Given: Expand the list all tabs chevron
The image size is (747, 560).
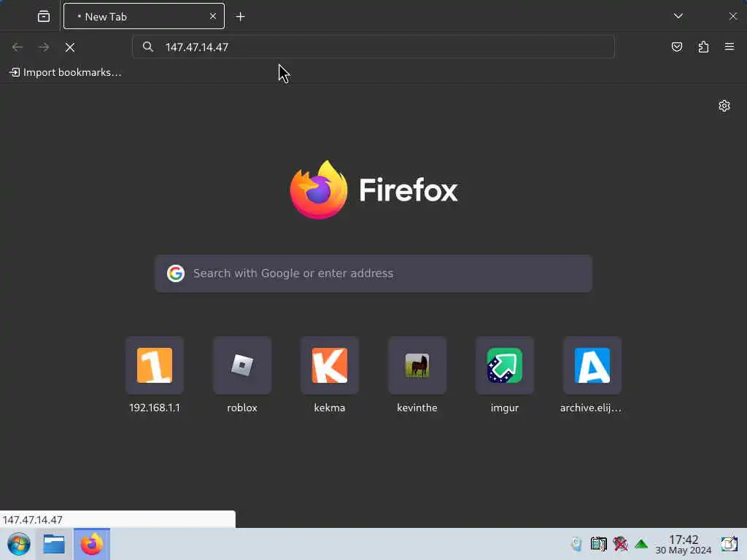Looking at the screenshot, I should 678,16.
